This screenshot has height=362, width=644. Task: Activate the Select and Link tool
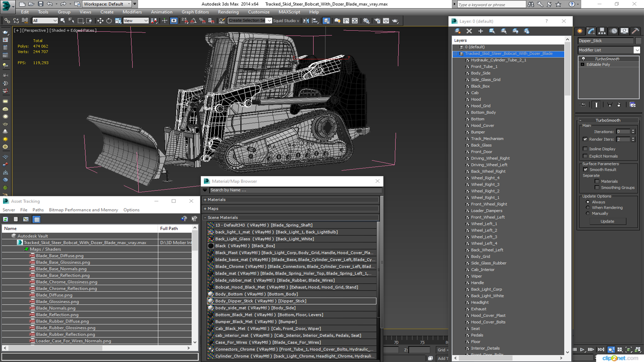coord(7,21)
